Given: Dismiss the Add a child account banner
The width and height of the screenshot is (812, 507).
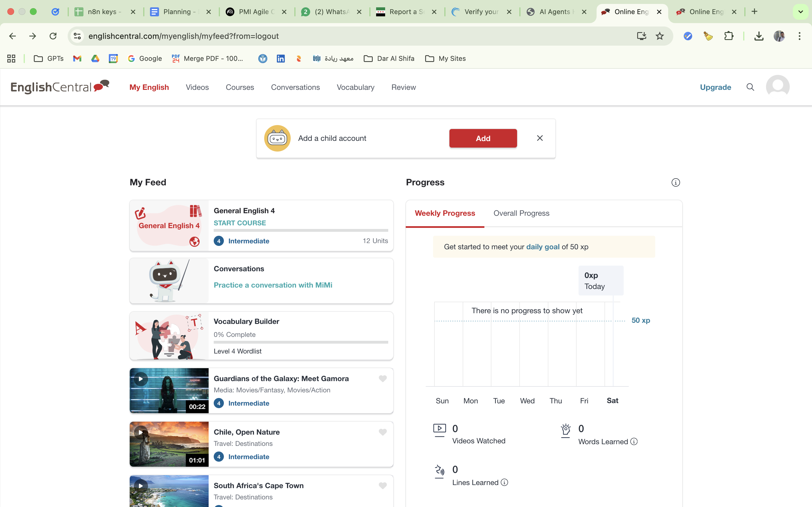Looking at the screenshot, I should pyautogui.click(x=540, y=138).
